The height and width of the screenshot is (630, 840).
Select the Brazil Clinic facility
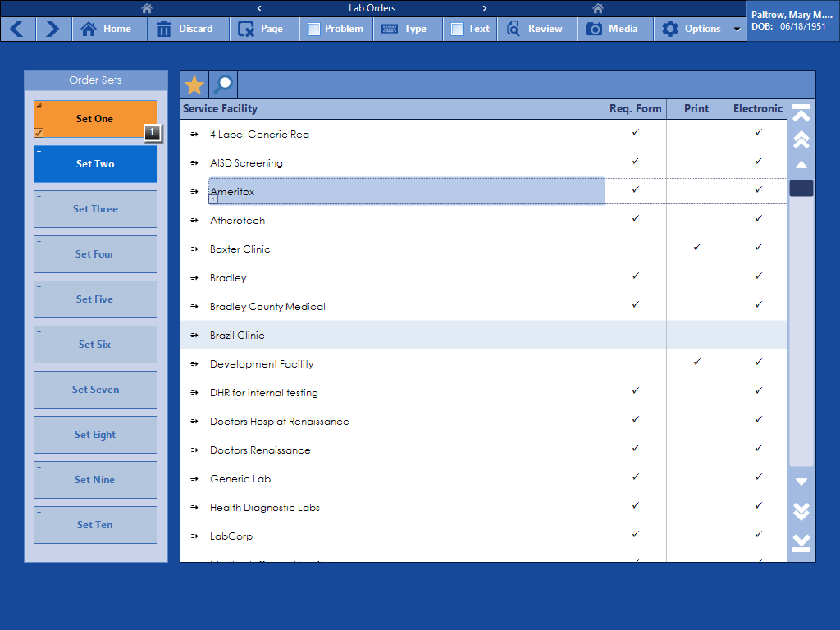237,336
